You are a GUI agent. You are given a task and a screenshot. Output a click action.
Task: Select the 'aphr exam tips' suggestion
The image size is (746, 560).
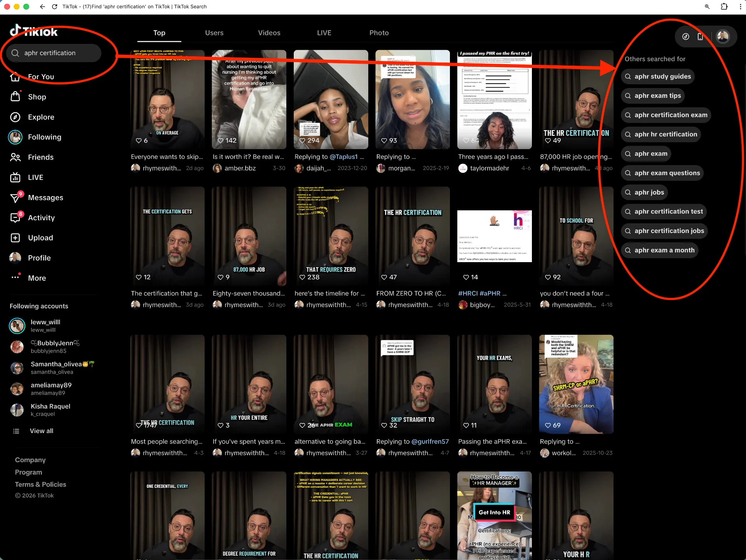[x=653, y=96]
